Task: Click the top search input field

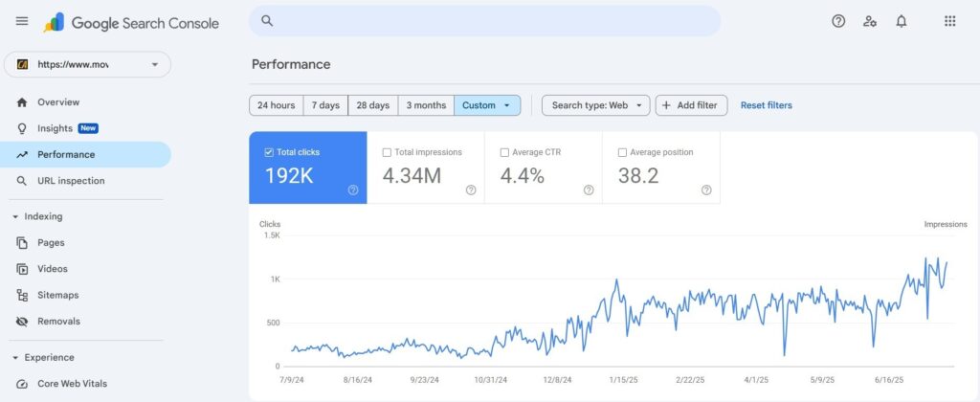Action: pos(484,21)
